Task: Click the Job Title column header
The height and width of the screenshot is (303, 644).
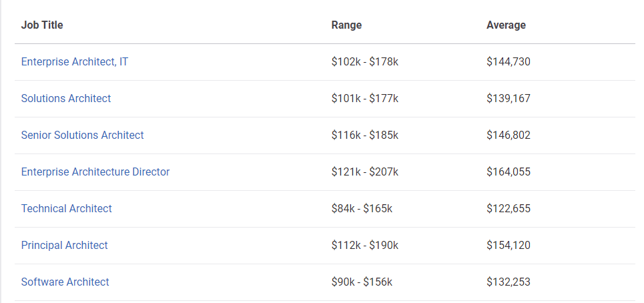Action: [x=42, y=25]
